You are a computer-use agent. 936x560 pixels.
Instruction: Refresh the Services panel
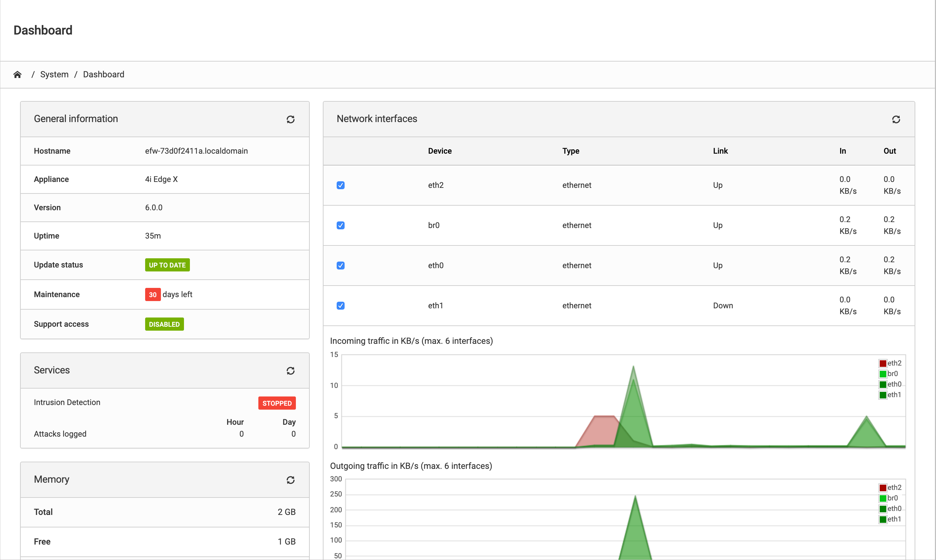pos(290,370)
